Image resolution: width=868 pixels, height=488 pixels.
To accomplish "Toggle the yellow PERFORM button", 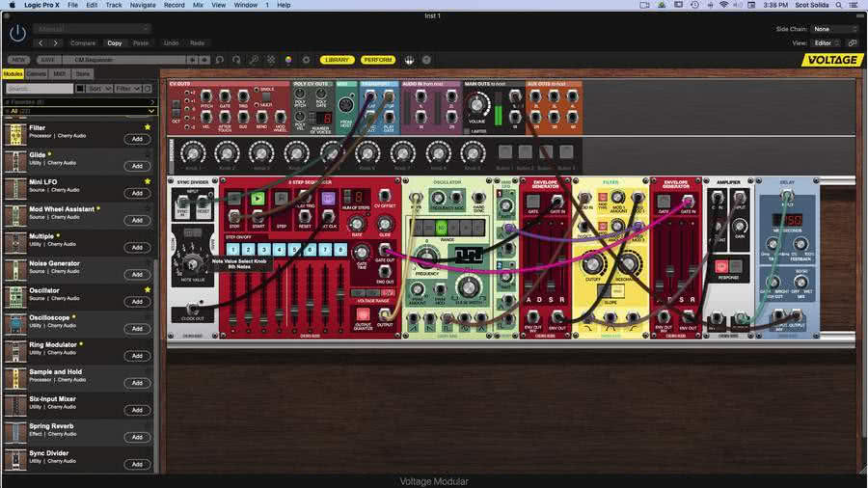I will (x=378, y=60).
